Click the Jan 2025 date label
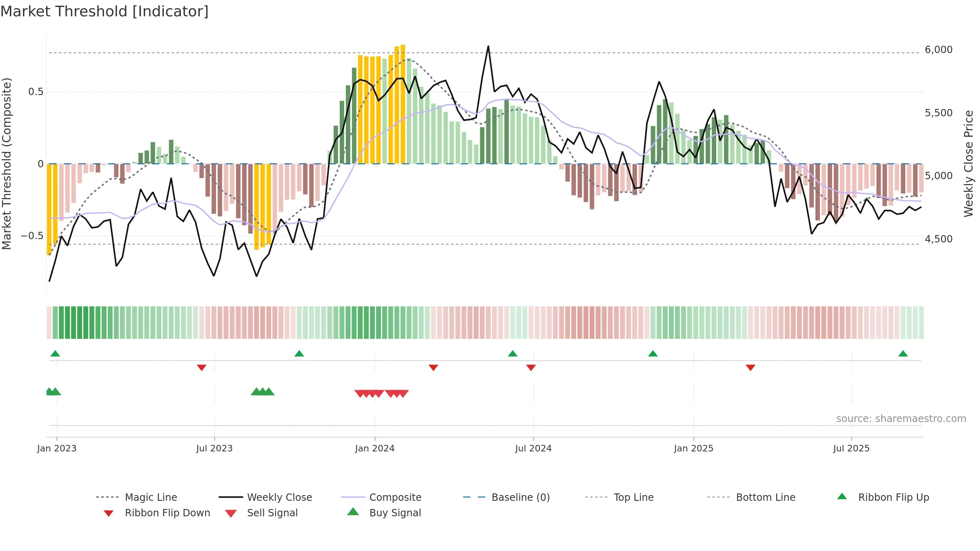This screenshot has width=980, height=551. 694,448
